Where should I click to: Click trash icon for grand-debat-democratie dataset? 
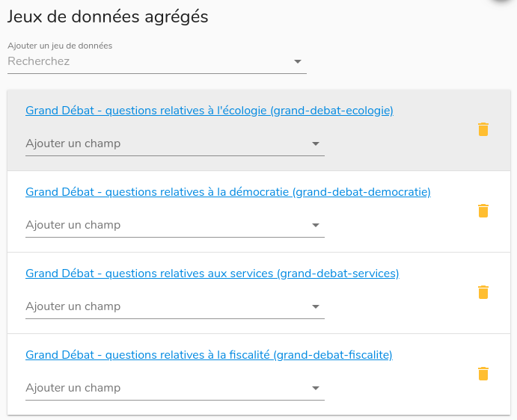(483, 211)
